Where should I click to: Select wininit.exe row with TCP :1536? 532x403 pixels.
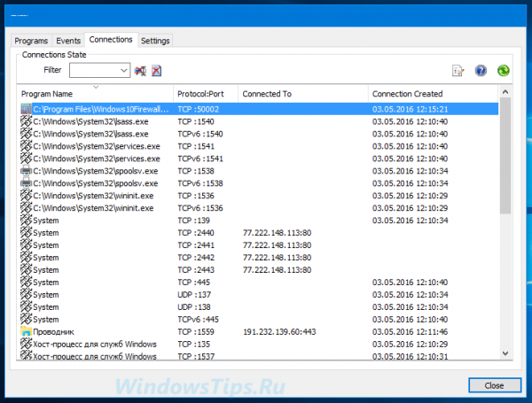coord(259,196)
